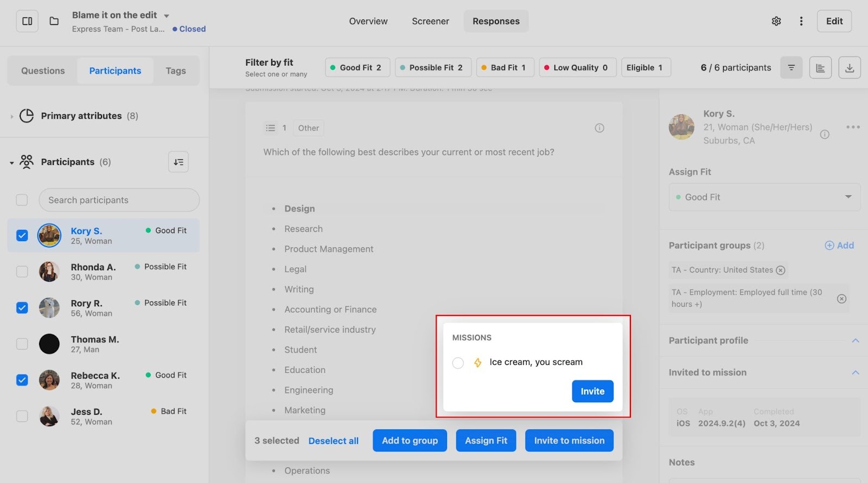Screen dimensions: 868x483
Task: Switch to the Screener tab
Action: (x=430, y=21)
